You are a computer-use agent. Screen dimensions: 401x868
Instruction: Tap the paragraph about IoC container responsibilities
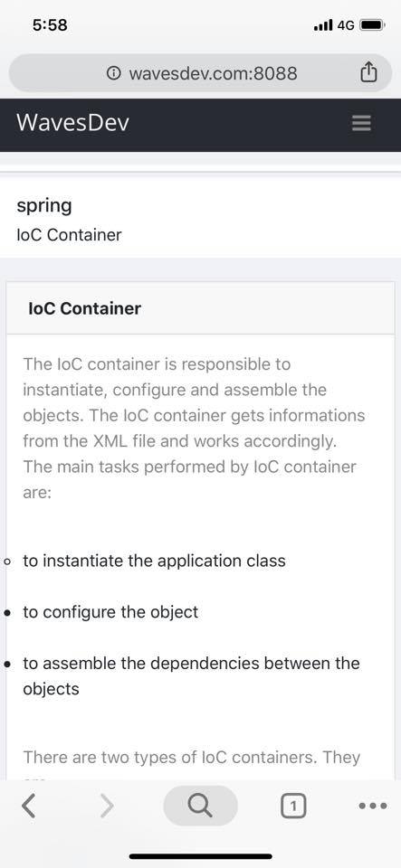click(194, 428)
